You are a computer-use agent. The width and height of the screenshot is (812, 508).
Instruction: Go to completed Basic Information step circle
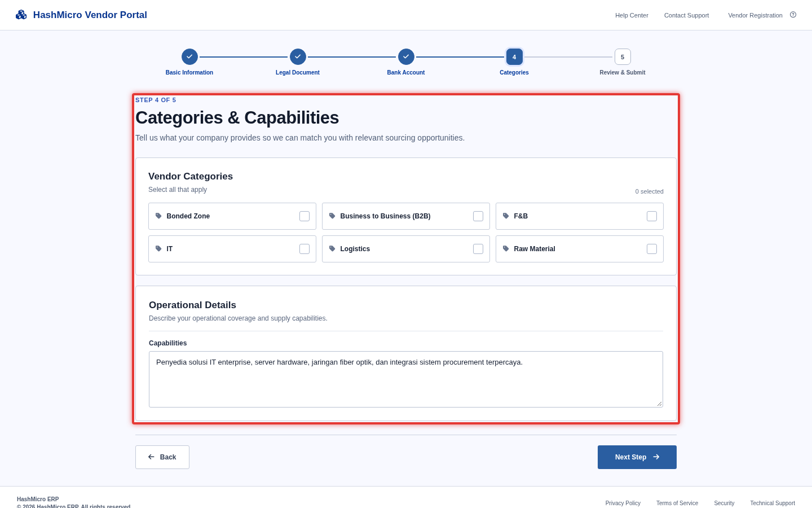189,56
